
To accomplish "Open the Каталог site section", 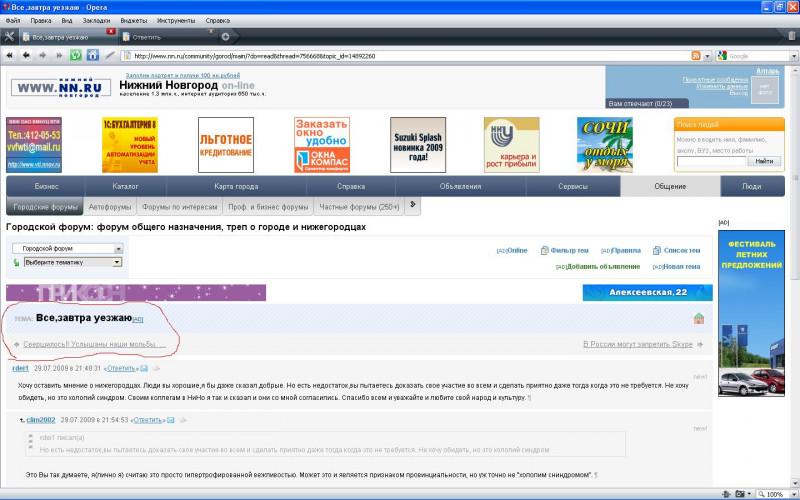I will [126, 186].
